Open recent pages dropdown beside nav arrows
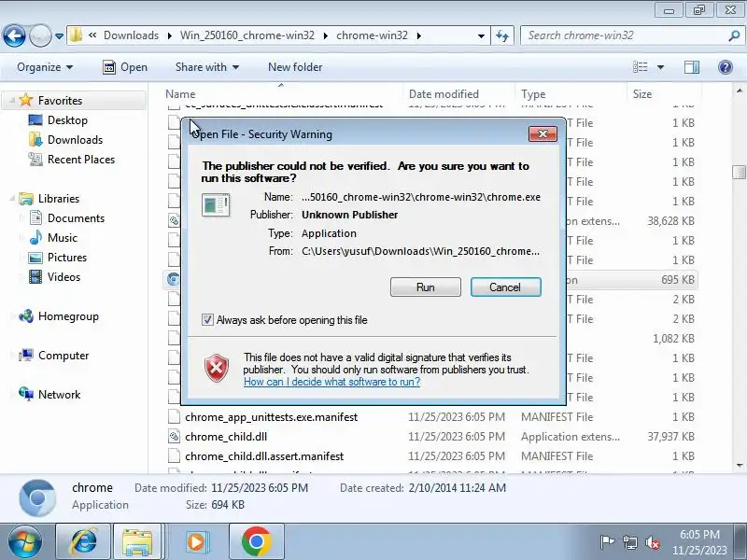 (x=59, y=36)
